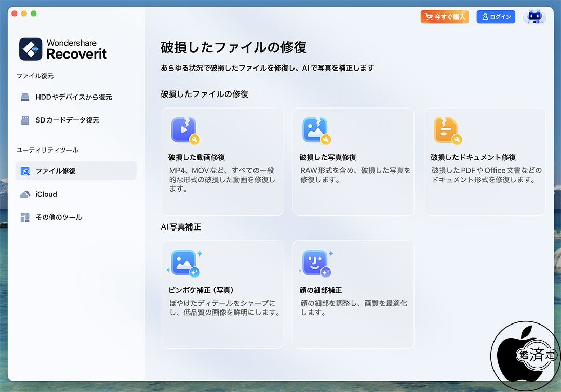Open その他のツール in sidebar

click(x=59, y=217)
